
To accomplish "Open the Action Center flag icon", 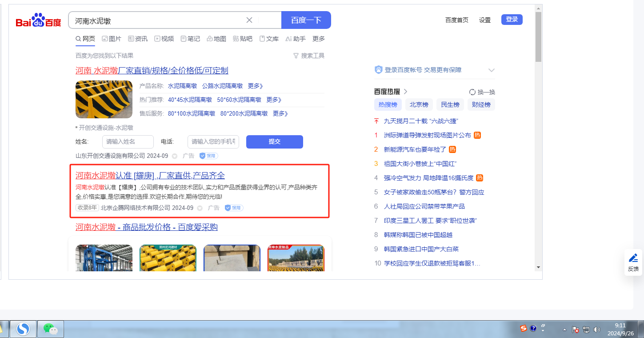I will tap(576, 330).
